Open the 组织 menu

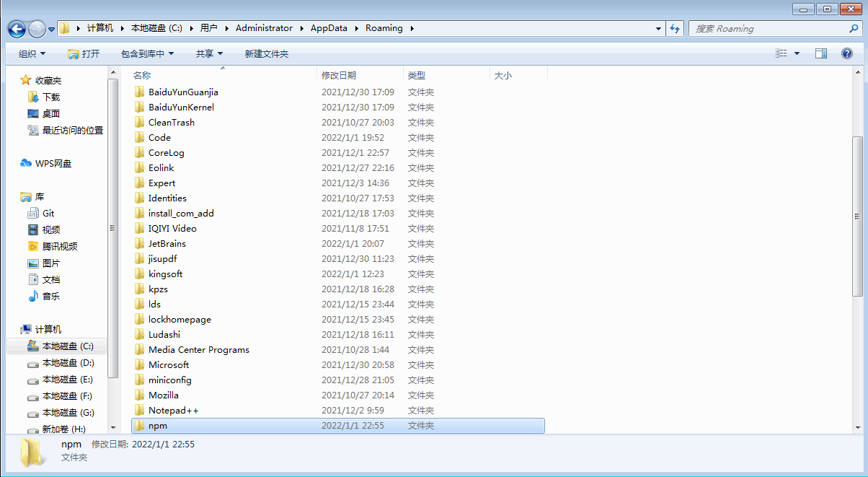point(32,53)
